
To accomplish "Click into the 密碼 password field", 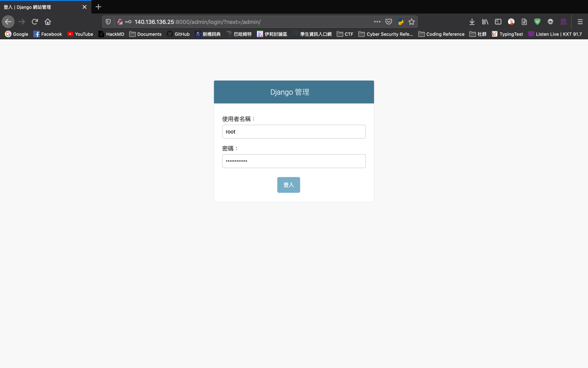I will [x=294, y=161].
